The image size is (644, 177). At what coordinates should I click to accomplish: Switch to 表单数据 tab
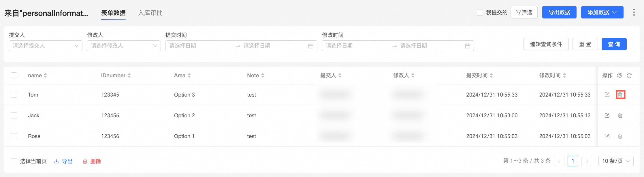[x=113, y=13]
